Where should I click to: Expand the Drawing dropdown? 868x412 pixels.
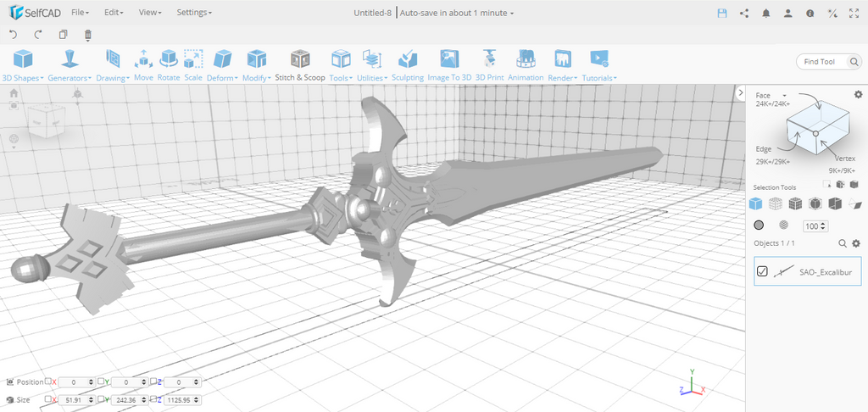(113, 65)
